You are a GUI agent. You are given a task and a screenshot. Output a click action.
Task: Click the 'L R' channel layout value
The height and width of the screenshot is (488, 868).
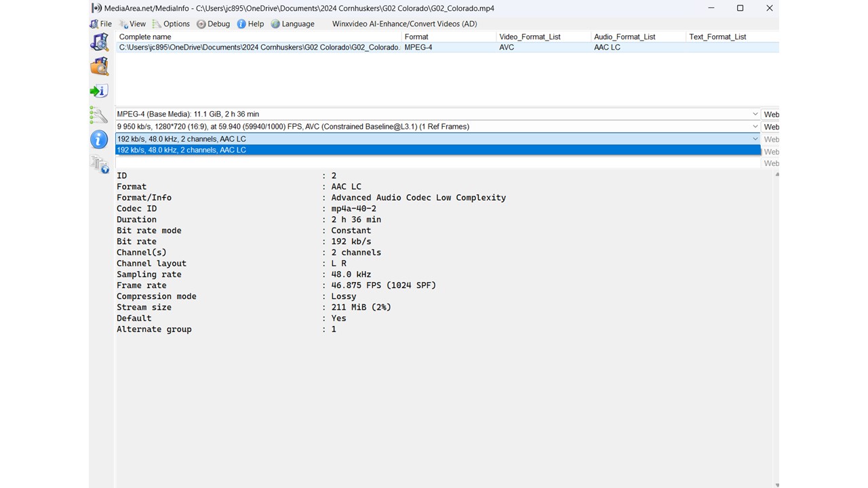(x=338, y=264)
